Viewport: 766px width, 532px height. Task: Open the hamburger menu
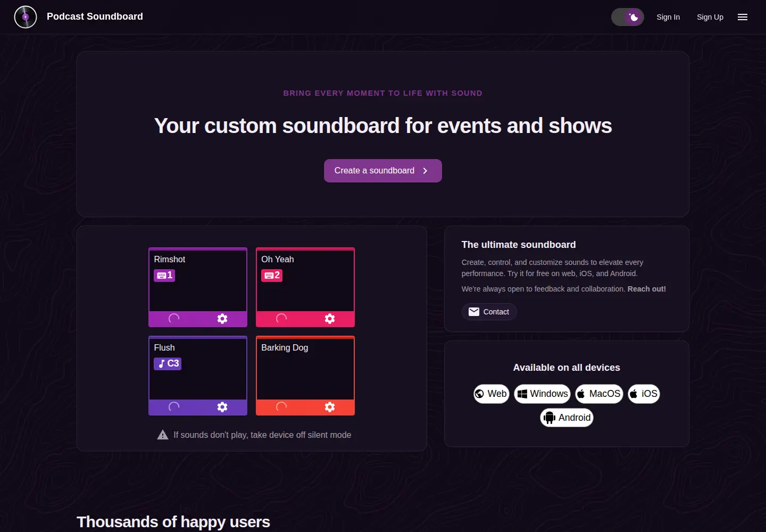(743, 17)
